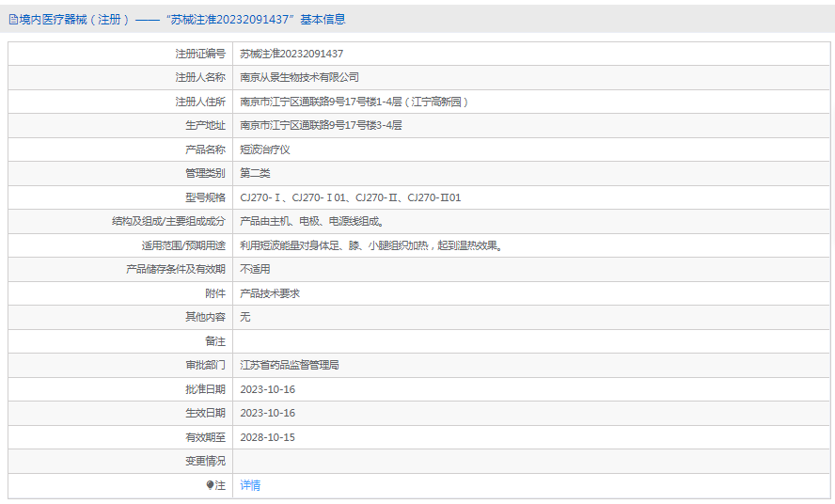Click the 生效日期 label
The width and height of the screenshot is (835, 504).
206,413
